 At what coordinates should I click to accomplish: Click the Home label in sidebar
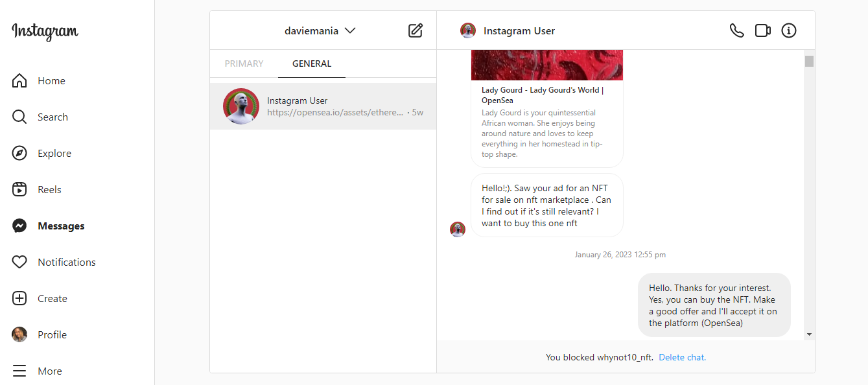pyautogui.click(x=51, y=80)
